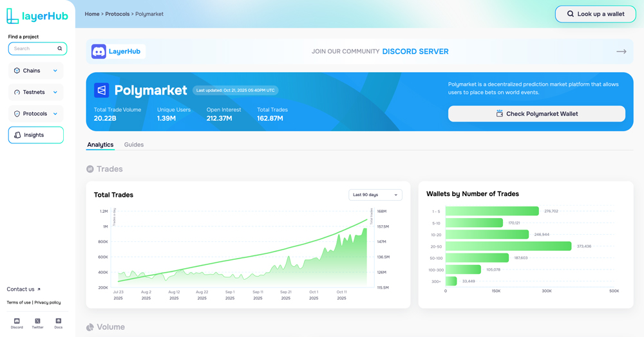Expand the Testnets dropdown chevron

55,92
